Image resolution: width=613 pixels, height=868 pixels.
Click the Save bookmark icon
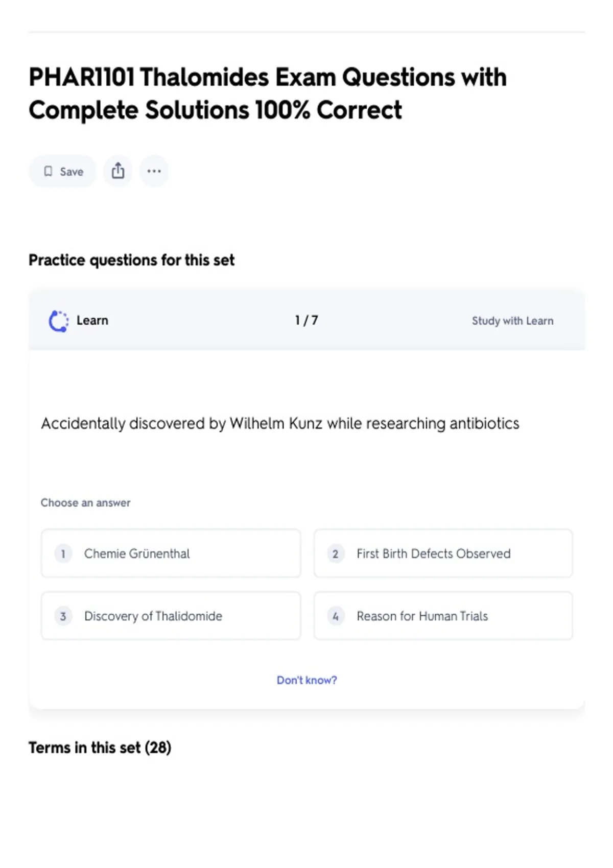[x=48, y=172]
